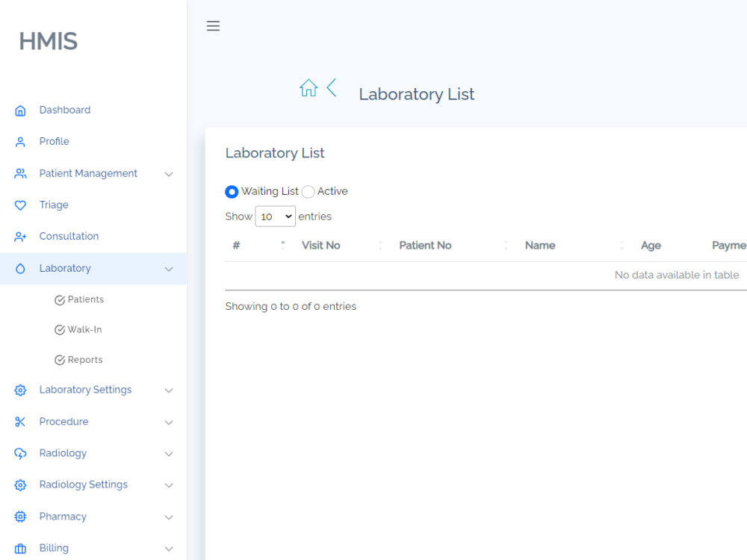Image resolution: width=747 pixels, height=560 pixels.
Task: Click the Laboratory List card heading
Action: pos(275,153)
